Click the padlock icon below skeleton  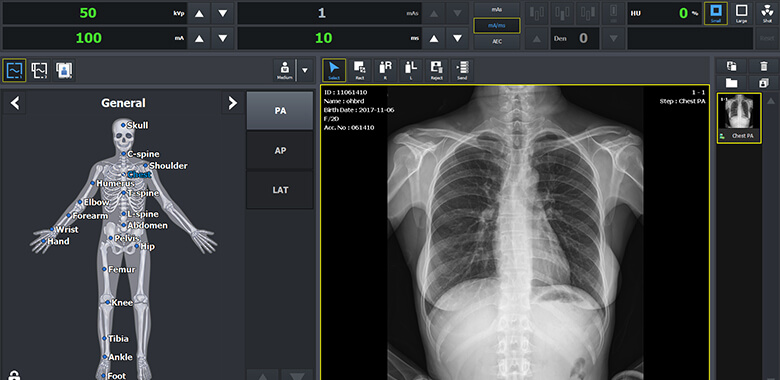pyautogui.click(x=14, y=375)
